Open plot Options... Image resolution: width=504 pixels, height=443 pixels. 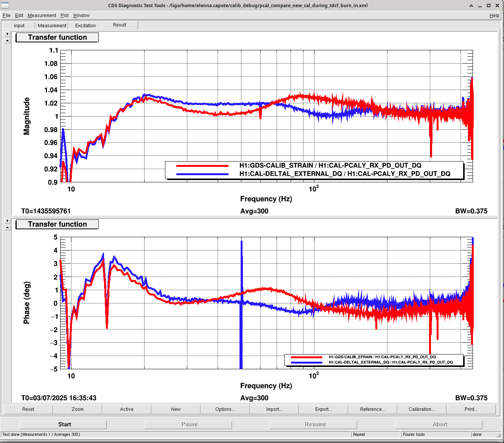[225, 409]
